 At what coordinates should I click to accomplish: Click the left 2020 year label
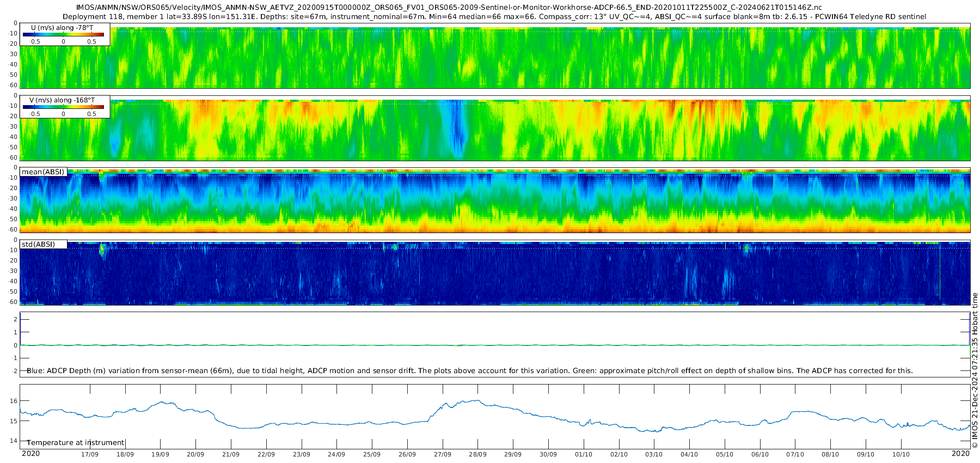point(30,454)
